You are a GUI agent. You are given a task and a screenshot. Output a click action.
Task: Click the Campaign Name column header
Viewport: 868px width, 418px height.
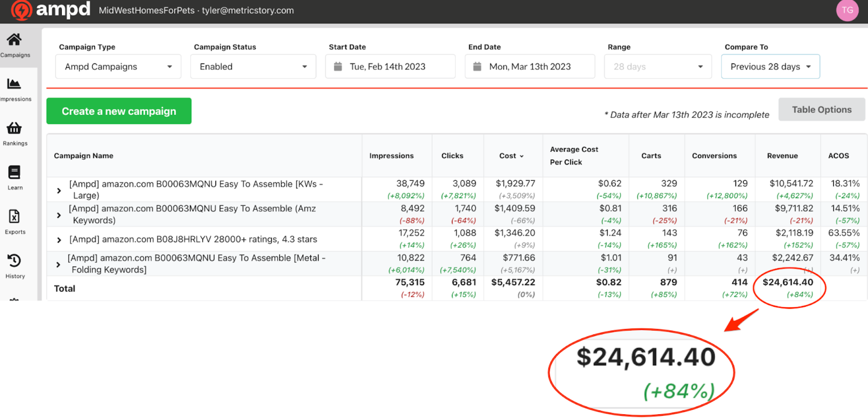[84, 156]
